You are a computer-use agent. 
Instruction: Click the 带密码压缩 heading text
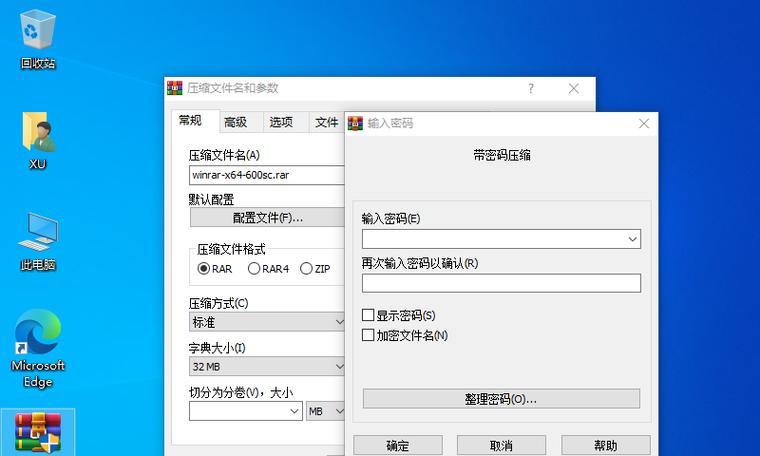point(502,156)
